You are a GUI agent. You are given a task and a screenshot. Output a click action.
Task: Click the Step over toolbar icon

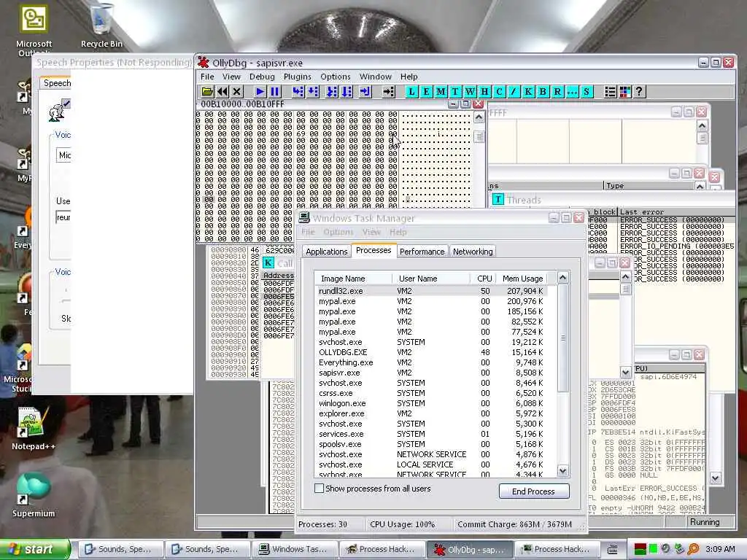[x=313, y=91]
